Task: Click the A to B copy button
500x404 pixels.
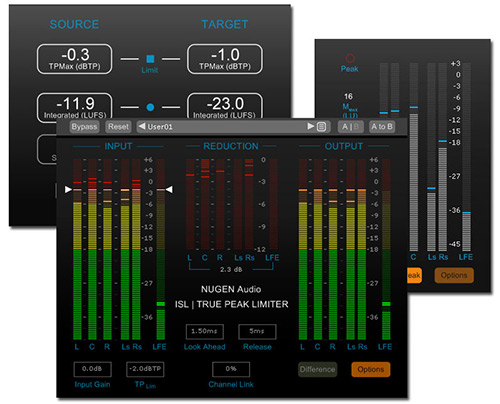Action: pyautogui.click(x=382, y=127)
